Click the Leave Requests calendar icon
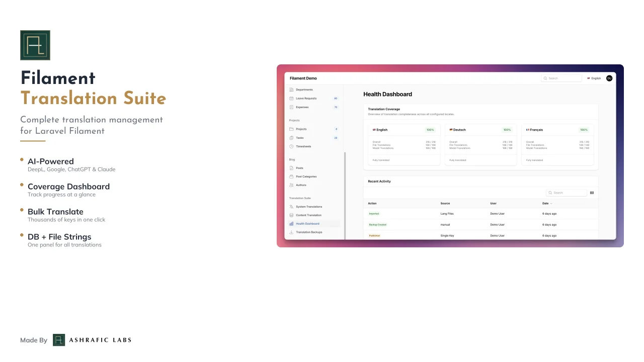644x362 pixels. click(x=291, y=99)
